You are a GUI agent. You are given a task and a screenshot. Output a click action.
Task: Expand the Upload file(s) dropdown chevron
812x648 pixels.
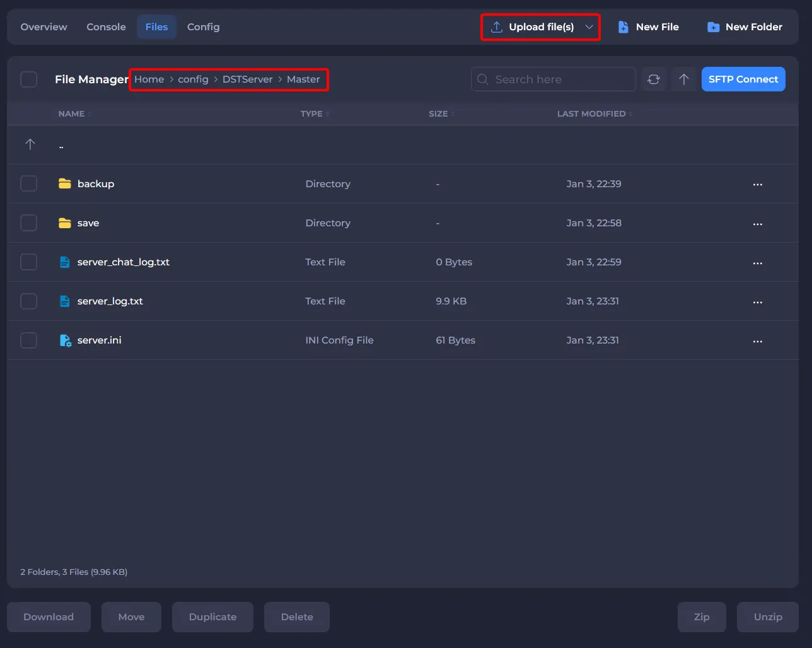point(589,27)
